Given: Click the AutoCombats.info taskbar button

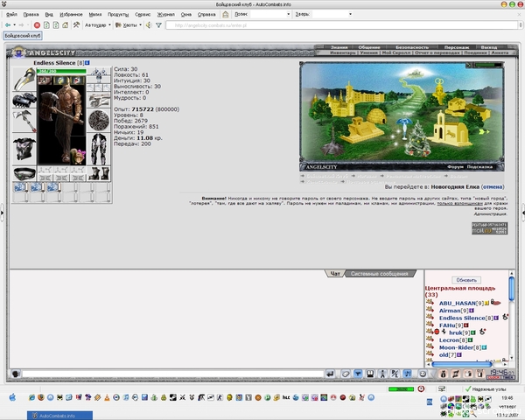Looking at the screenshot, I should click(59, 416).
